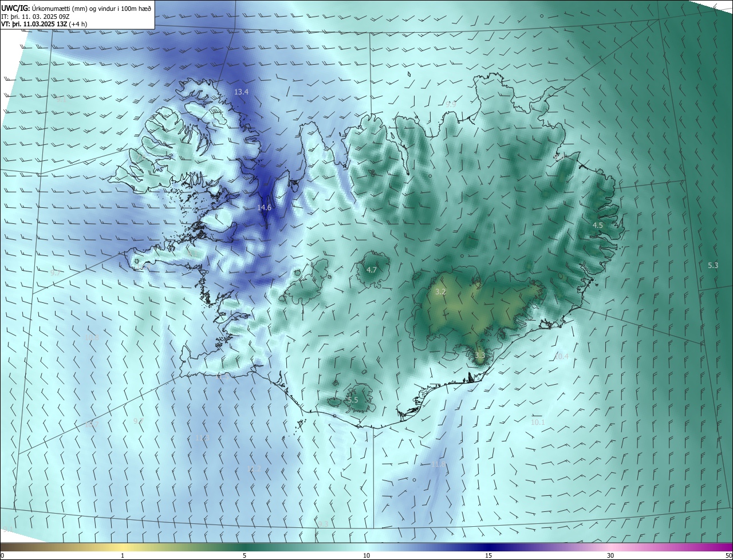This screenshot has width=733, height=560.
Task: Click the 3.3 value label
Action: pyautogui.click(x=480, y=356)
